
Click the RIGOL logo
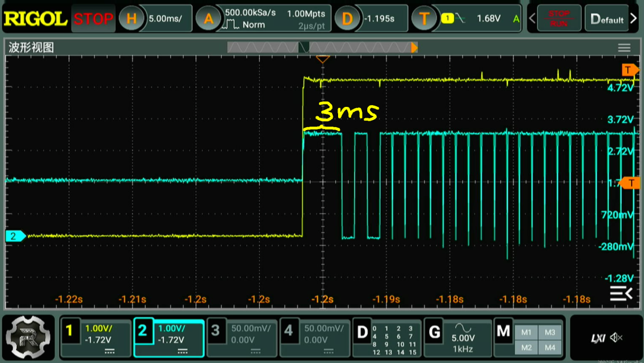[x=36, y=19]
